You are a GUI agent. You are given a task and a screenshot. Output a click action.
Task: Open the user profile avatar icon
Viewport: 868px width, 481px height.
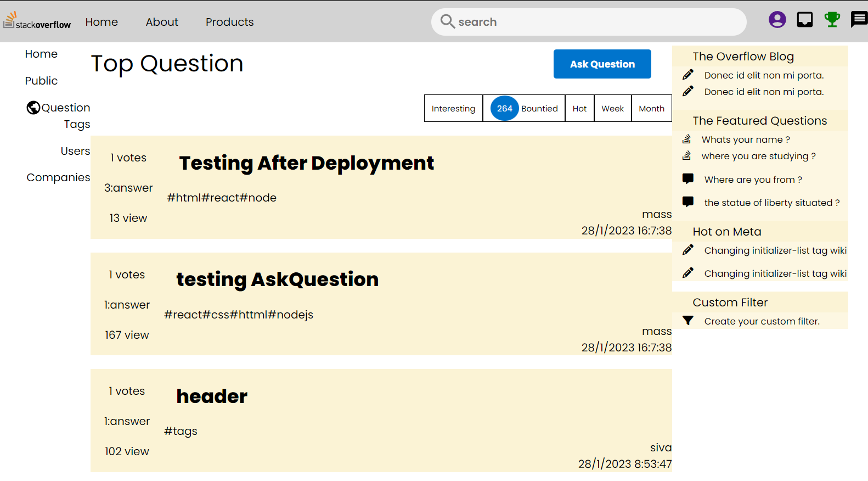tap(777, 20)
